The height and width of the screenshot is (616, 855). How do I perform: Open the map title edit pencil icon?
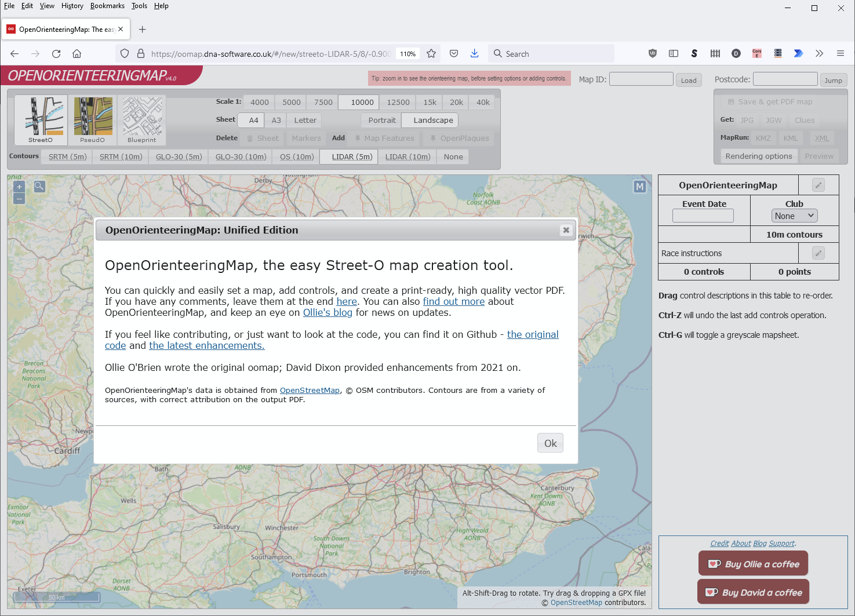point(817,184)
